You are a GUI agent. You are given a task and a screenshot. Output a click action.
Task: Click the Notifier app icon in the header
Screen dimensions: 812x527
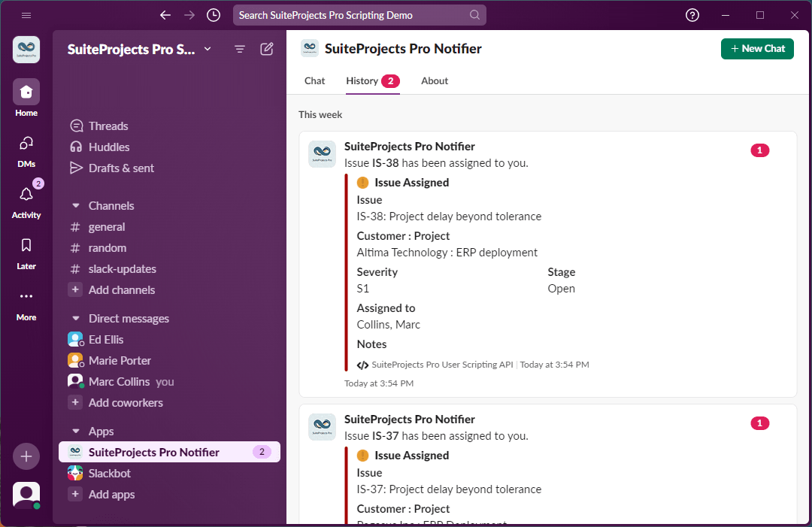point(310,48)
